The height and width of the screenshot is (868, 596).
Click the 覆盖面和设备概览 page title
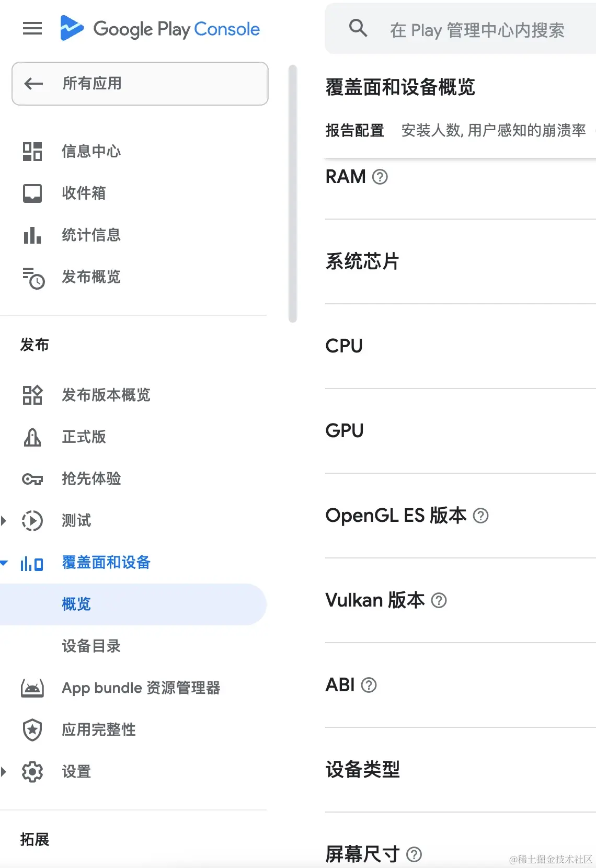pos(400,87)
